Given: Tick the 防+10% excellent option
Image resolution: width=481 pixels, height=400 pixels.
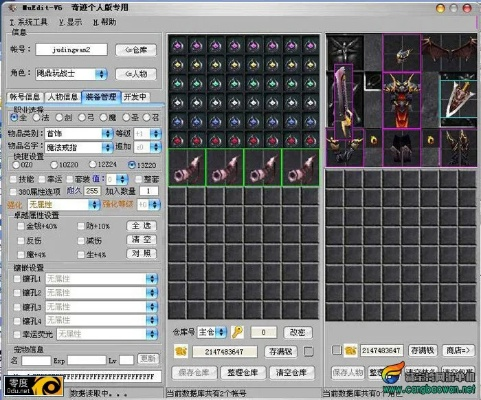Looking at the screenshot, I should click(x=81, y=226).
